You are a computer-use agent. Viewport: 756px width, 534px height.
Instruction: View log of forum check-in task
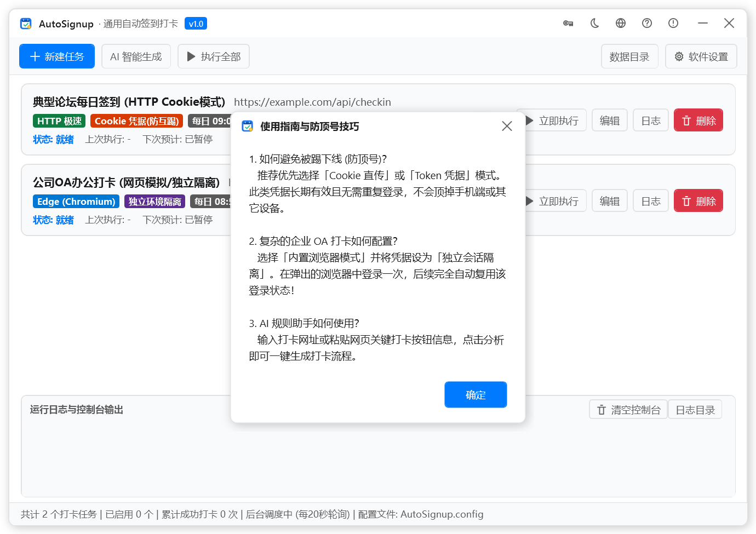tap(651, 120)
